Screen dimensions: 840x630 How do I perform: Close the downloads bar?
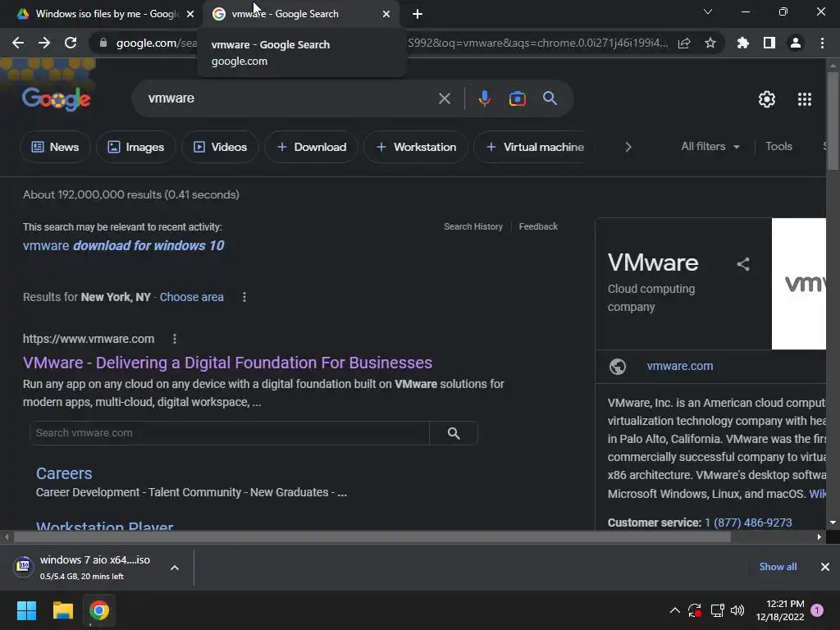[x=825, y=567]
